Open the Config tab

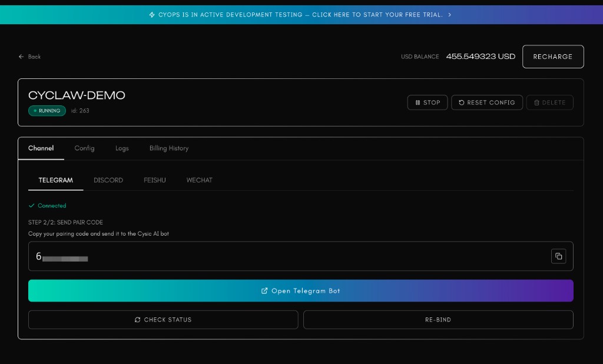tap(84, 148)
